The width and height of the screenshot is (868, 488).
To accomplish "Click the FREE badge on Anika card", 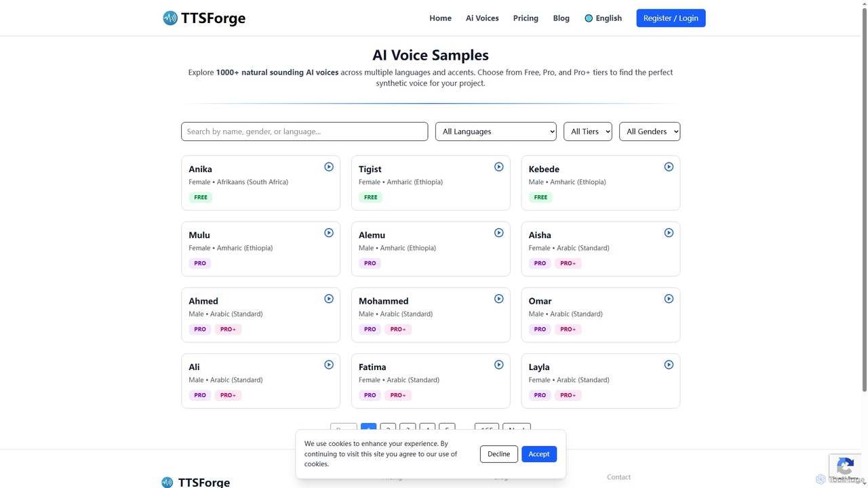I will [201, 197].
